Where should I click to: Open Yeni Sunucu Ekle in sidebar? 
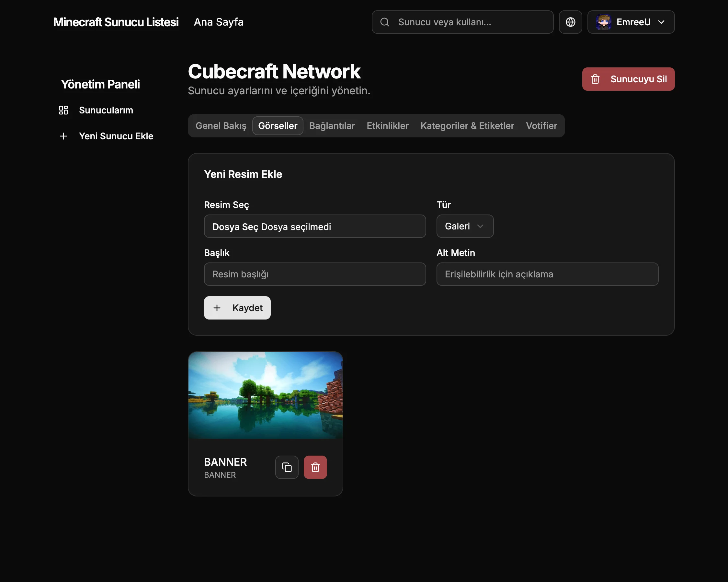tap(116, 136)
